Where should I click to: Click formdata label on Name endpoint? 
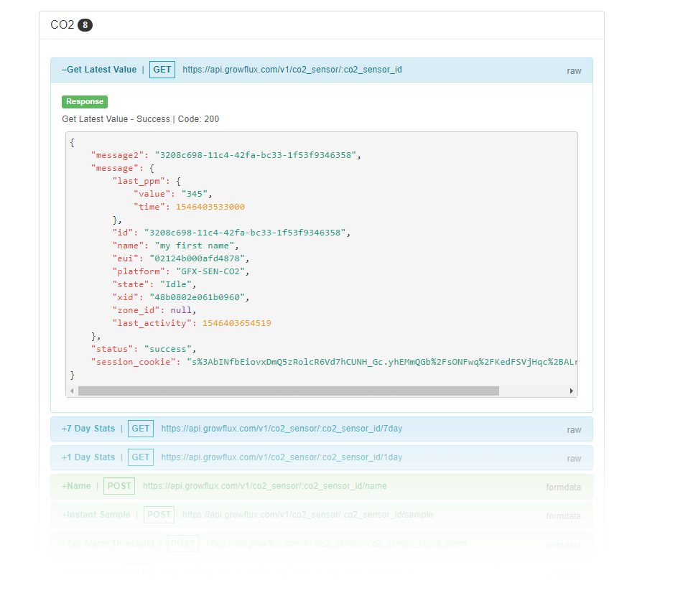click(563, 487)
